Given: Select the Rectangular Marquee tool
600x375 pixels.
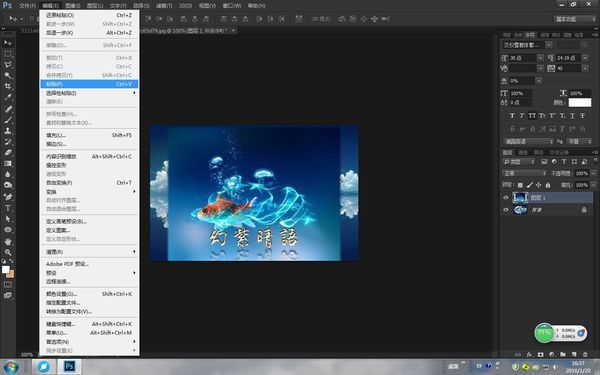Looking at the screenshot, I should pos(8,54).
